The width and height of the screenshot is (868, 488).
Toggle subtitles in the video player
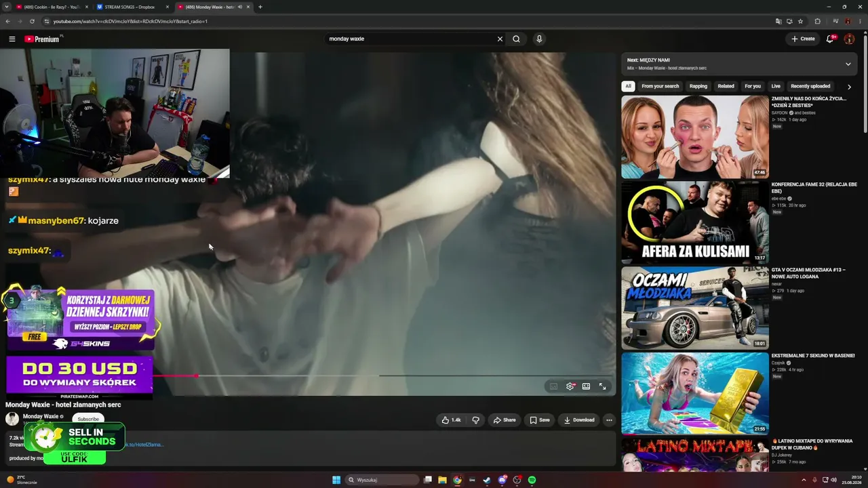coord(553,386)
